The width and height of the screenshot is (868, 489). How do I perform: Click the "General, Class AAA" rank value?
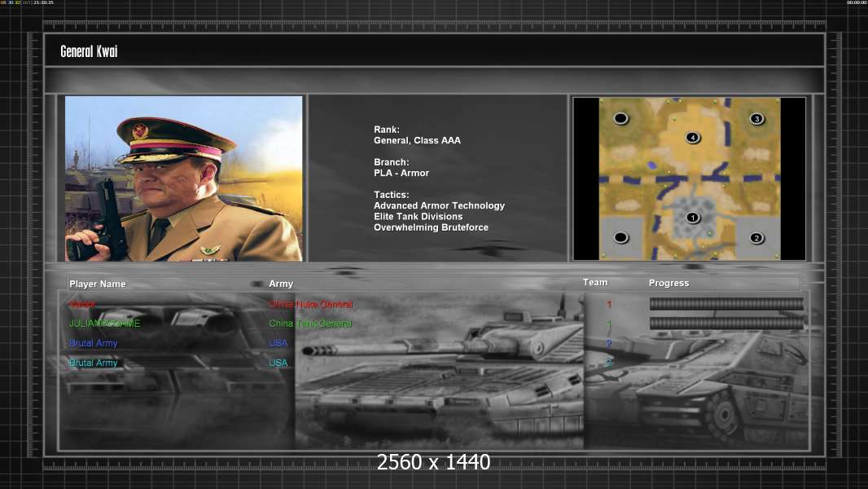[417, 141]
